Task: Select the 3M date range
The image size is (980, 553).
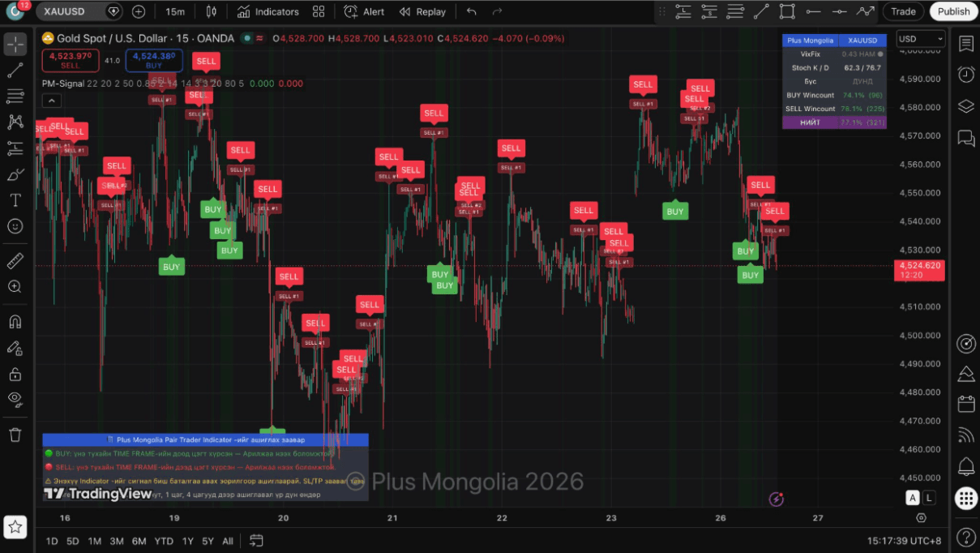Action: pyautogui.click(x=117, y=541)
